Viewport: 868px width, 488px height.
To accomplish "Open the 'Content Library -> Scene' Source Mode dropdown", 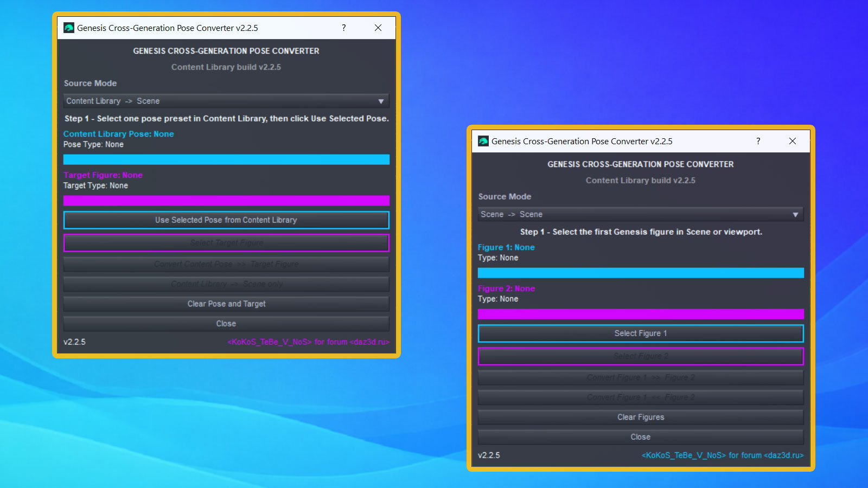I will (x=226, y=101).
